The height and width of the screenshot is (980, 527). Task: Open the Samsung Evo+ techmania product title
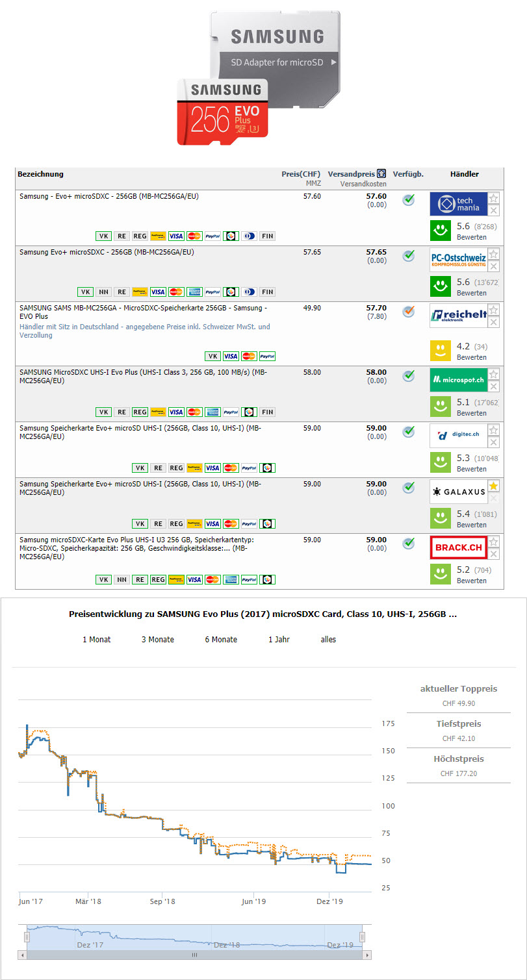109,196
